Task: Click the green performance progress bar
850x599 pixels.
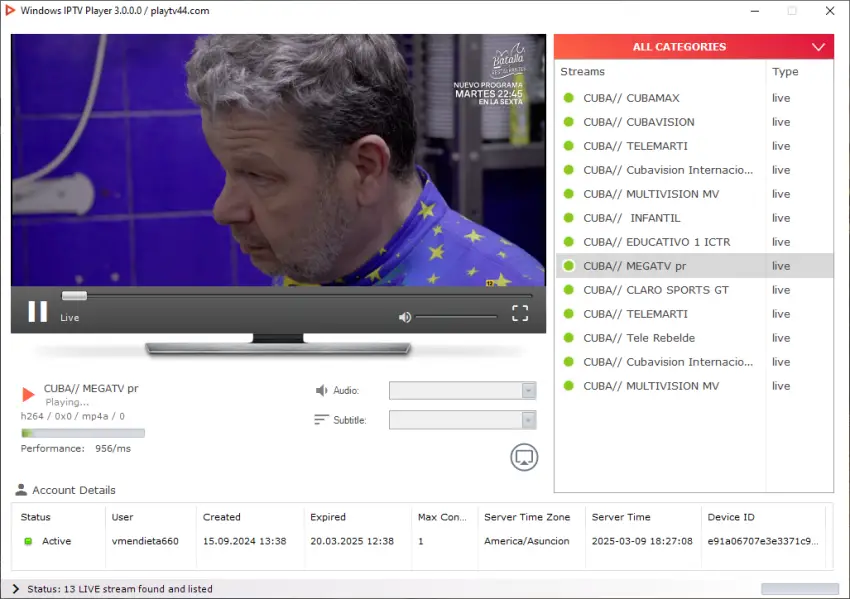Action: 83,433
